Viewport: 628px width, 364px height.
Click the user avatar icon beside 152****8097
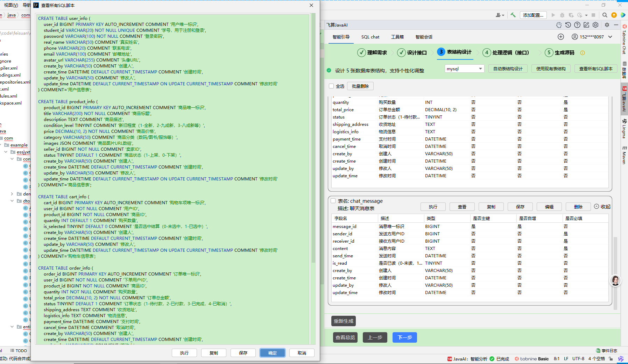pyautogui.click(x=574, y=37)
